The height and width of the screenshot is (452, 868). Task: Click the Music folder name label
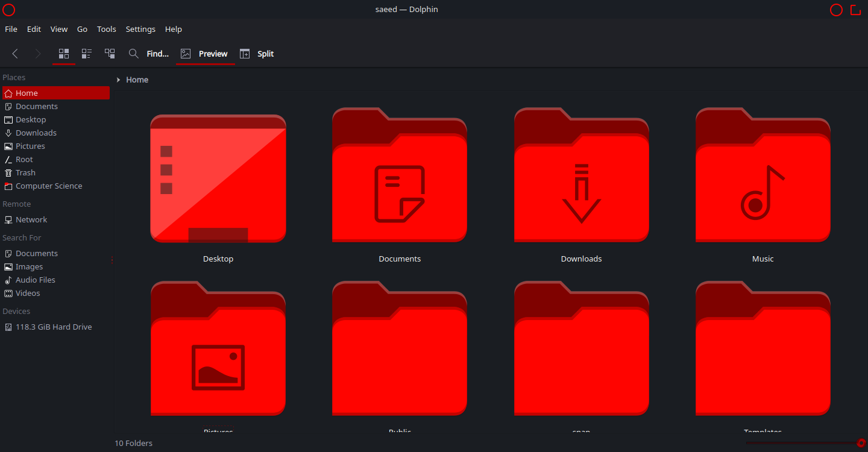763,259
